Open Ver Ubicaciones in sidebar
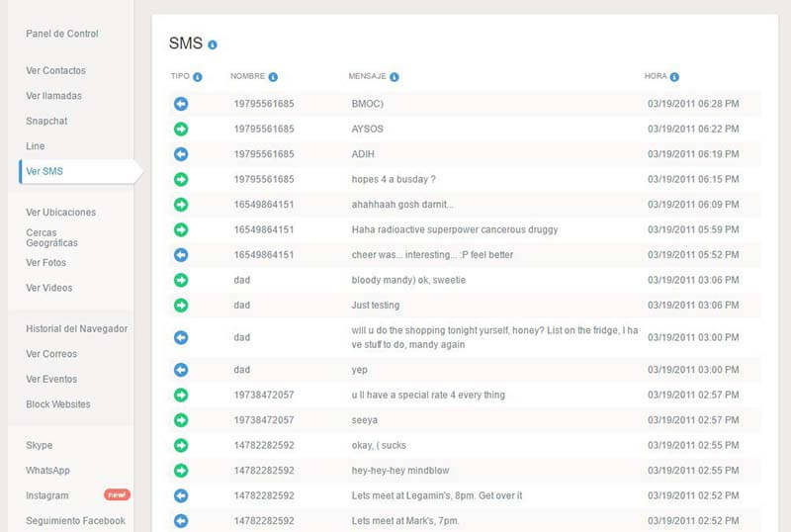This screenshot has height=532, width=791. (x=61, y=213)
